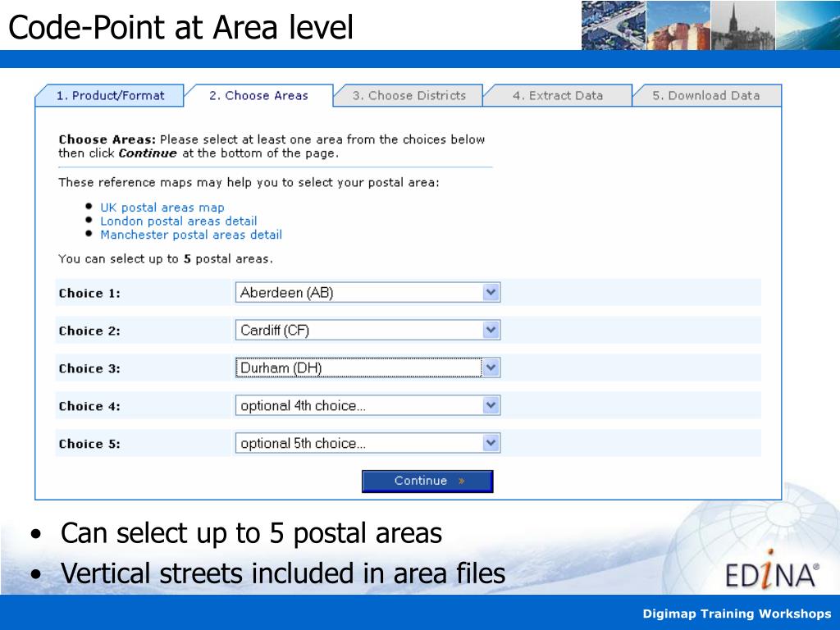Click the Aberdeen (AB) combo box
The image size is (840, 630).
coord(368,293)
